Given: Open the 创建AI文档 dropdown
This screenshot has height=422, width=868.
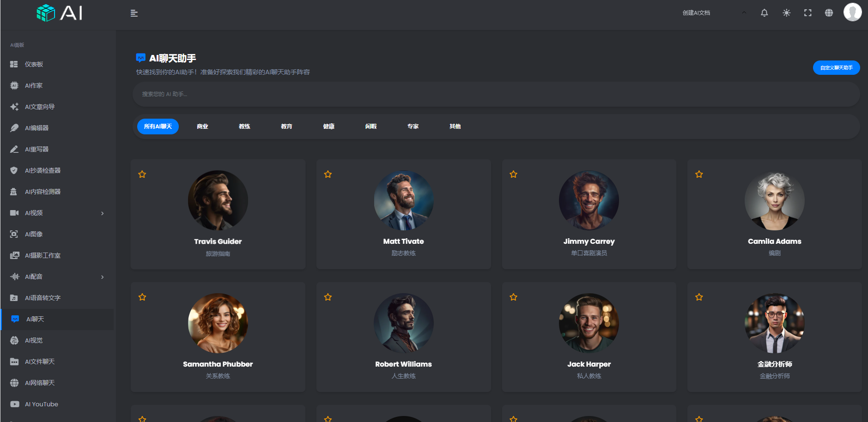Looking at the screenshot, I should coord(714,13).
